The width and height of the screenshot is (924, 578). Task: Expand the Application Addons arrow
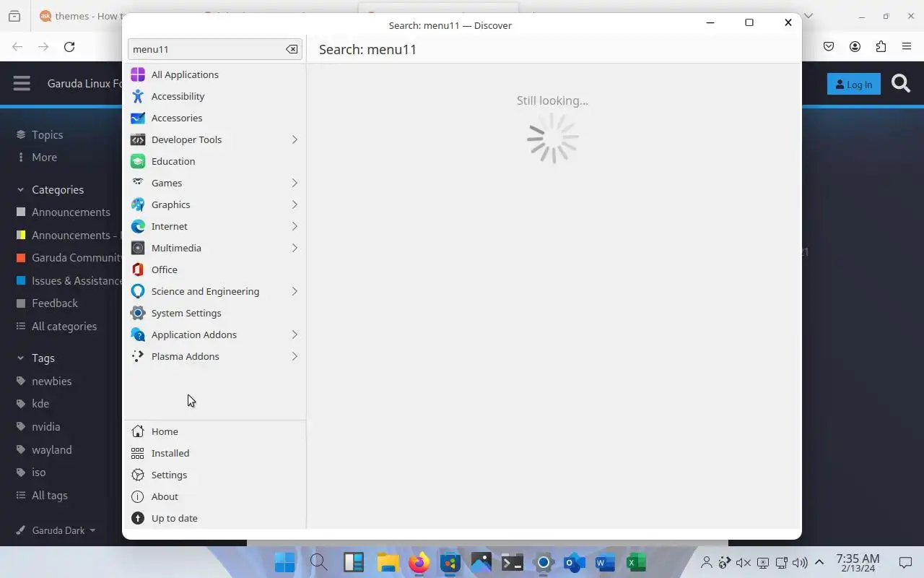(295, 335)
